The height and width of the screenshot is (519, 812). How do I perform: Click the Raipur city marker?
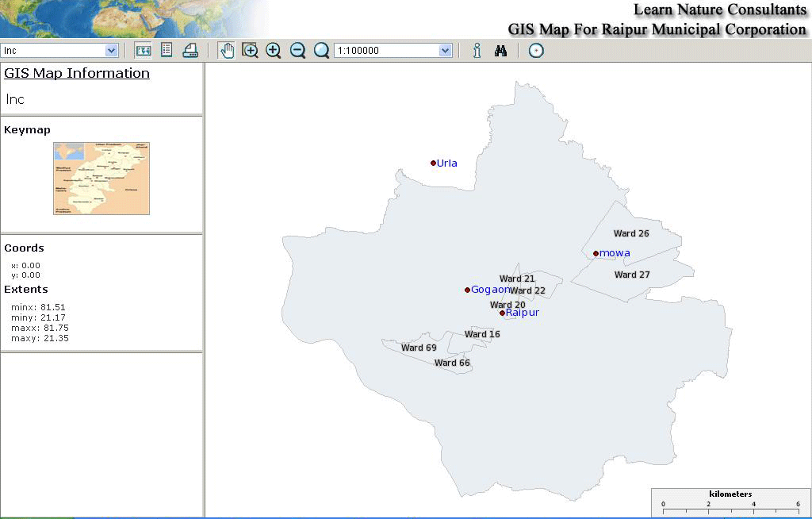coord(501,313)
